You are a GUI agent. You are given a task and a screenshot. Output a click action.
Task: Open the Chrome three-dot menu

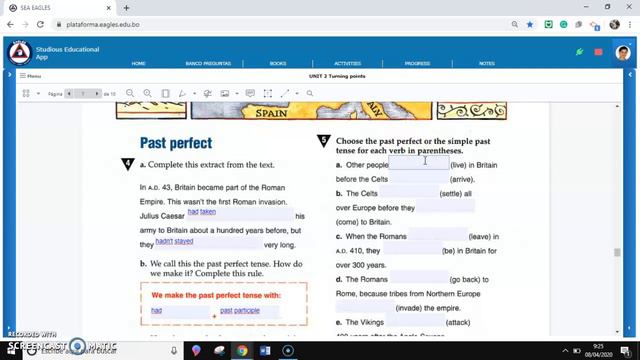[630, 24]
